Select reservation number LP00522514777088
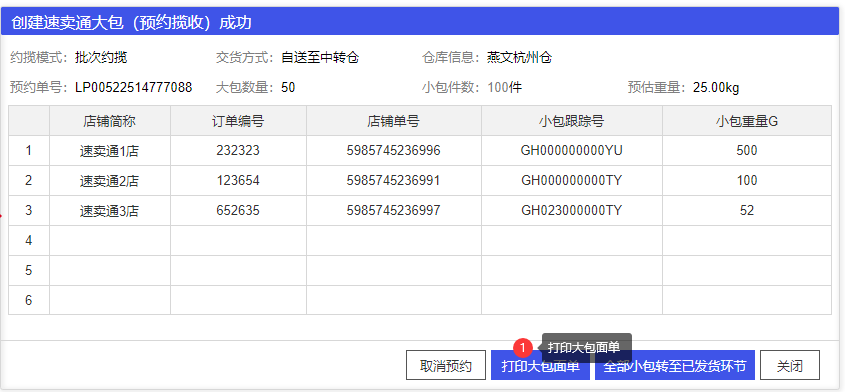Viewport: 845px width, 392px height. pos(134,87)
